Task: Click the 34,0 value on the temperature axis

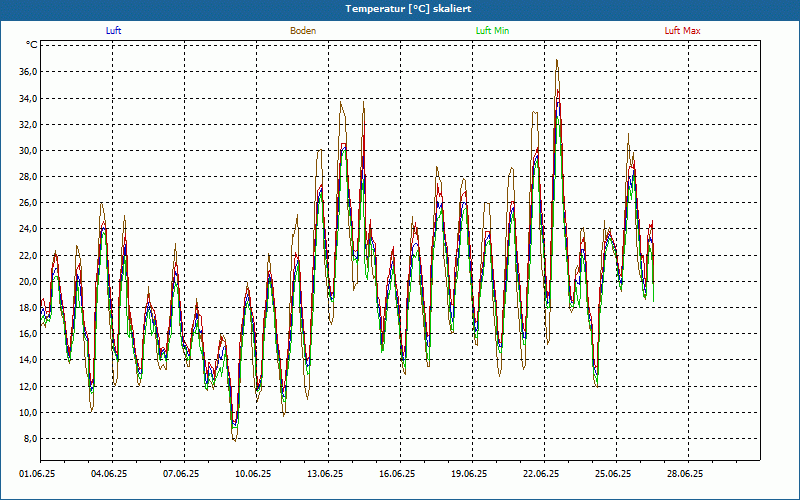Action: 28,98
